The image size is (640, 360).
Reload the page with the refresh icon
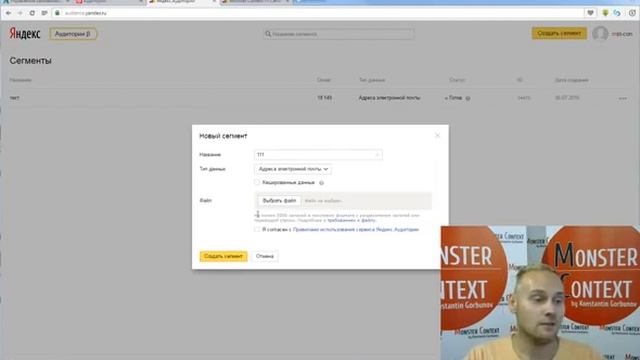[x=32, y=13]
